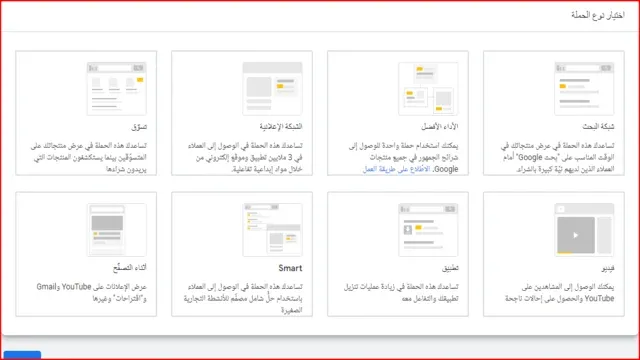Click the 'تسوّق' card title
This screenshot has height=360, width=640.
coord(139,127)
